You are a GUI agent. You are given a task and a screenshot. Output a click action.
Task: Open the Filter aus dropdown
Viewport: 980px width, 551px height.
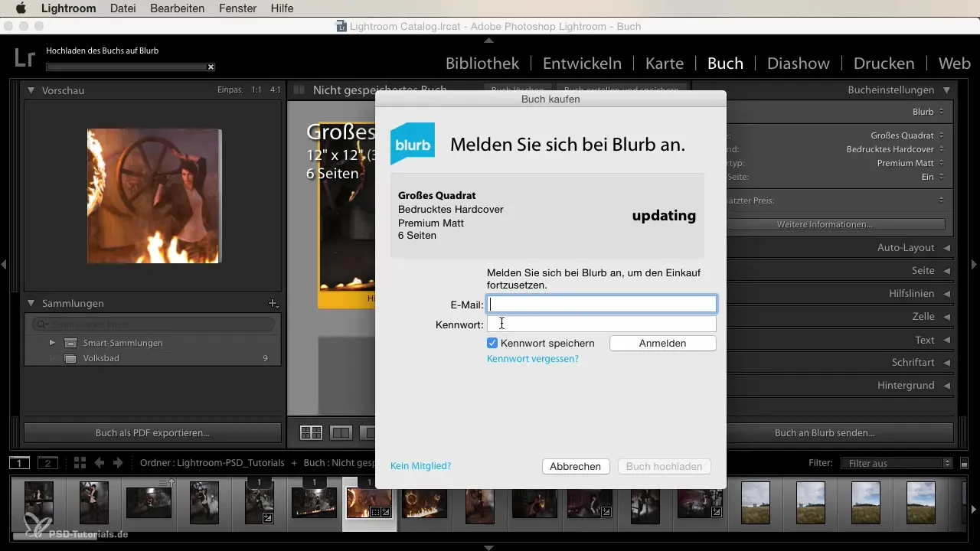click(896, 463)
